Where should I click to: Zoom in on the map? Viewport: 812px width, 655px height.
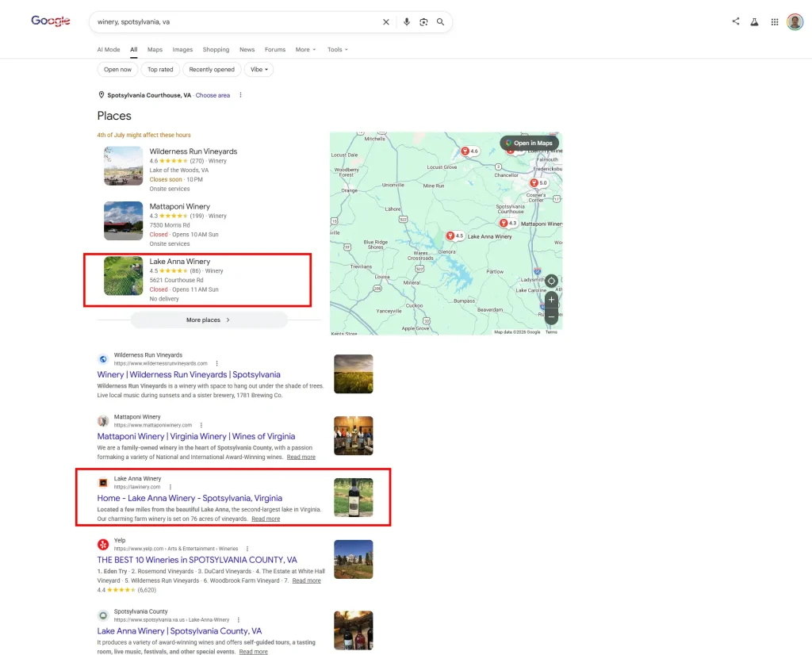pyautogui.click(x=552, y=299)
